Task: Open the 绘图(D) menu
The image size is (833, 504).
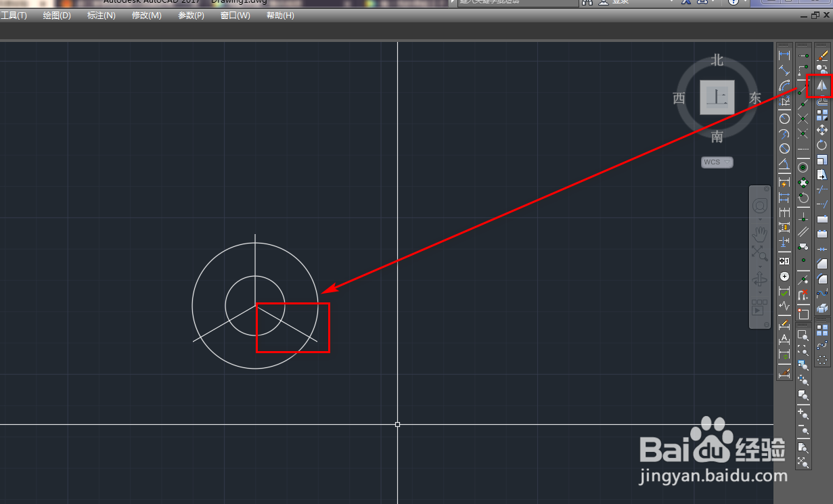Action: pyautogui.click(x=57, y=15)
